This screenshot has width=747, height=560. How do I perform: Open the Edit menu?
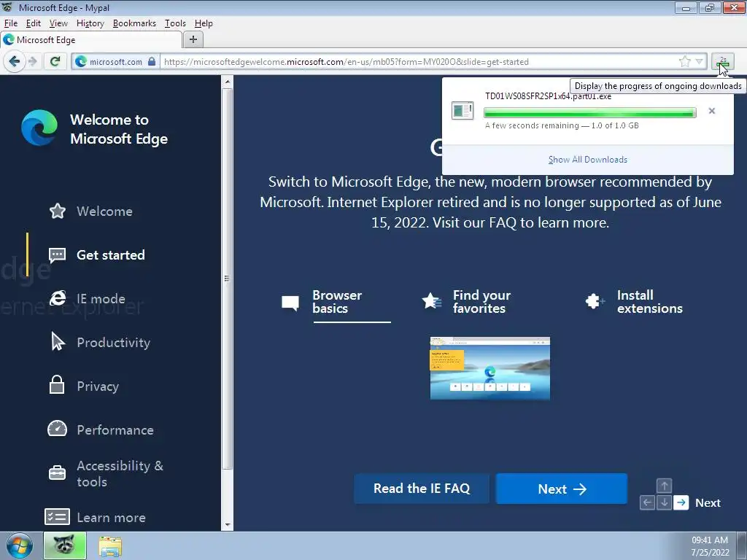click(x=33, y=23)
